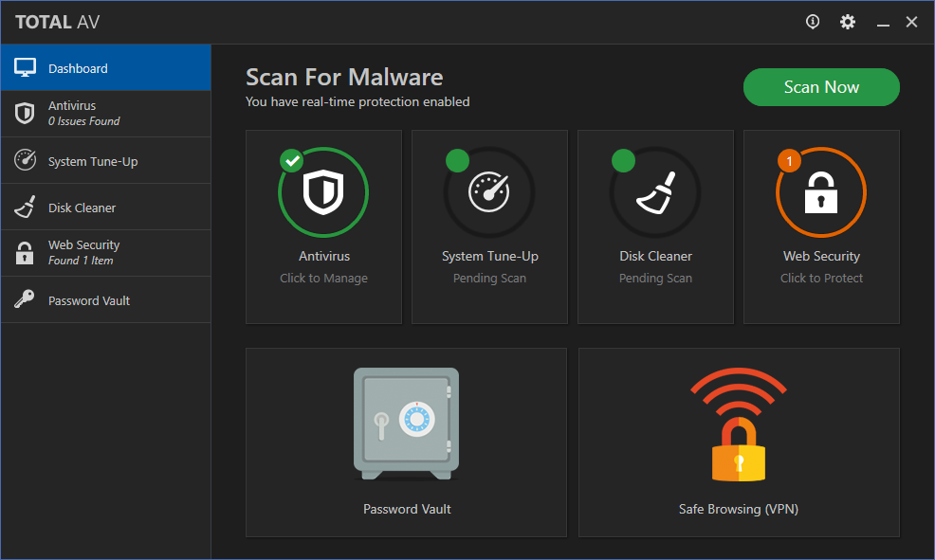Click the Click to Manage link under Antivirus

pyautogui.click(x=323, y=278)
